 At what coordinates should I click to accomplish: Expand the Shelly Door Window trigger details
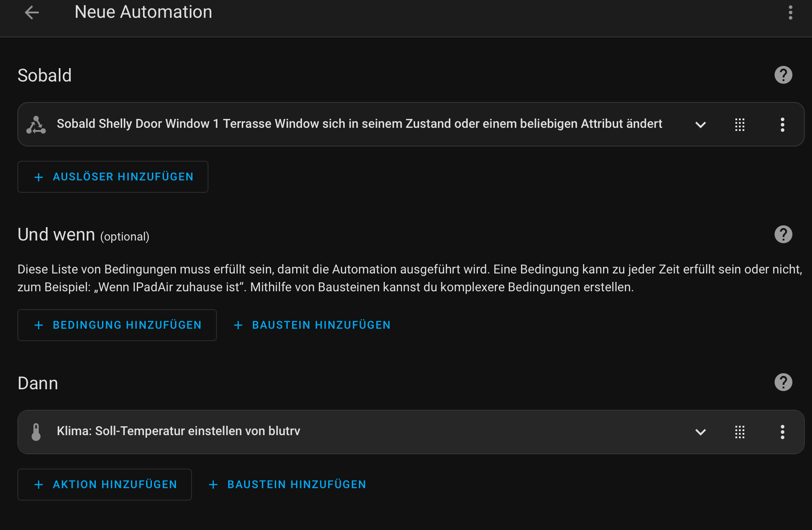pos(700,125)
